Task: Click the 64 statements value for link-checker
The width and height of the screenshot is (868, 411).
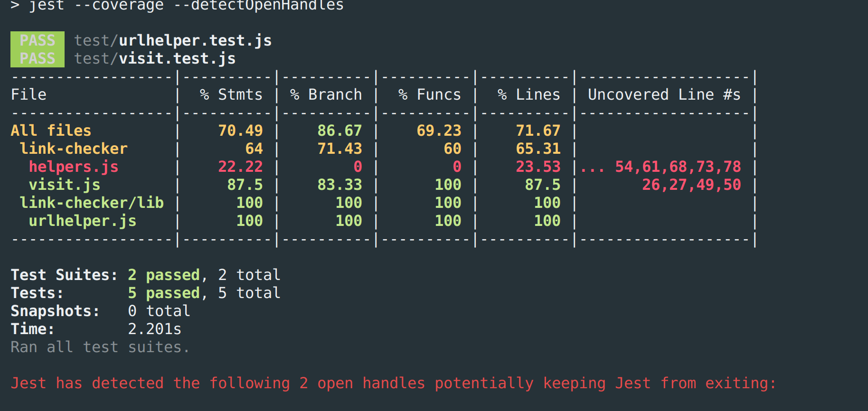Action: click(254, 149)
